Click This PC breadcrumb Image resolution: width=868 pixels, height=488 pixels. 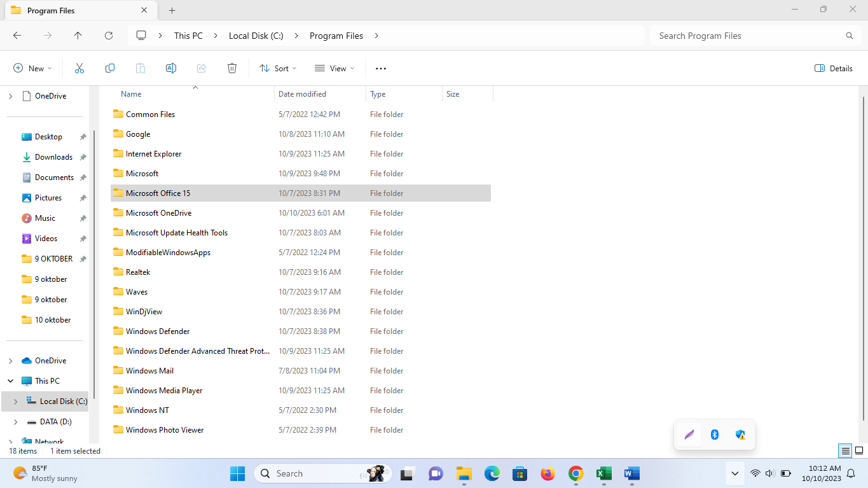pyautogui.click(x=188, y=36)
